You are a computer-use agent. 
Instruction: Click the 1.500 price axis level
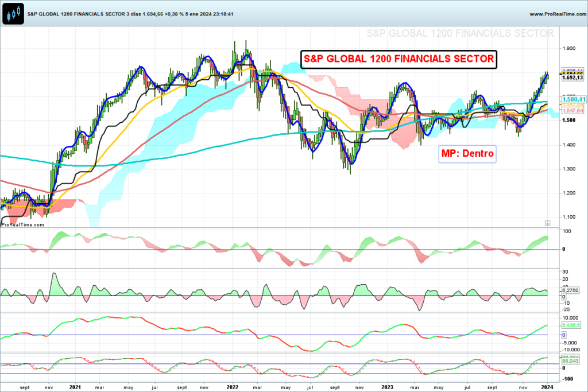point(569,121)
